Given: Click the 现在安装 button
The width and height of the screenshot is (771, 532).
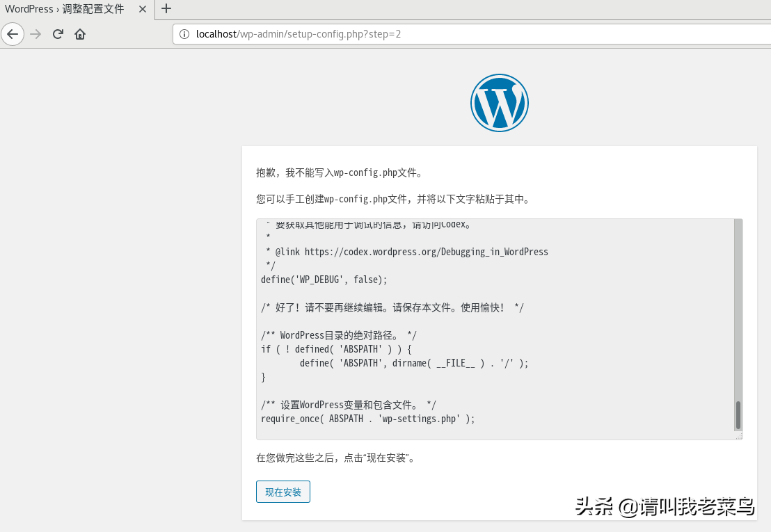Looking at the screenshot, I should pos(283,492).
